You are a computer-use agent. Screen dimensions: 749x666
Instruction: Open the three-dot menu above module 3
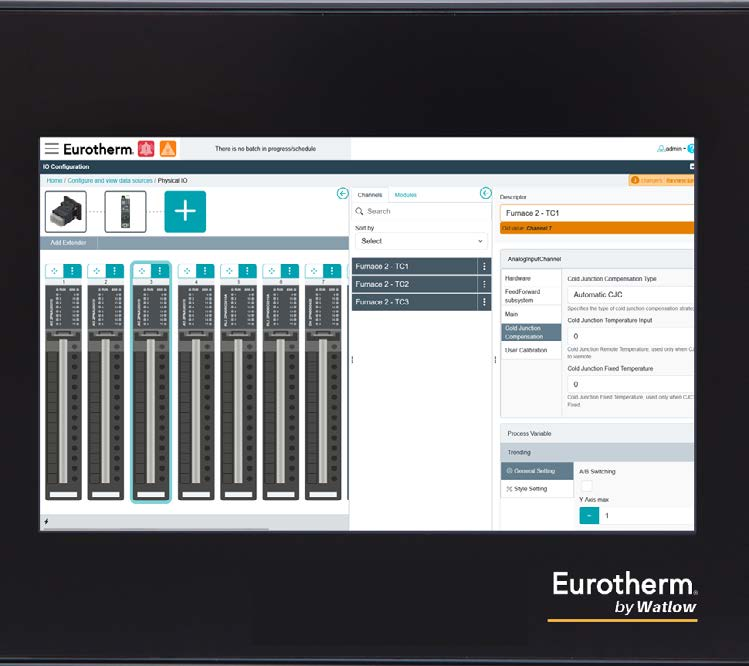coord(160,271)
